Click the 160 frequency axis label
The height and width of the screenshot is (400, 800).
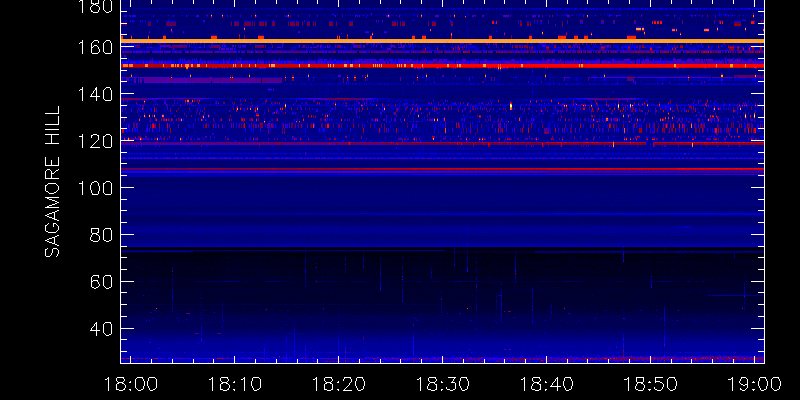pyautogui.click(x=94, y=47)
